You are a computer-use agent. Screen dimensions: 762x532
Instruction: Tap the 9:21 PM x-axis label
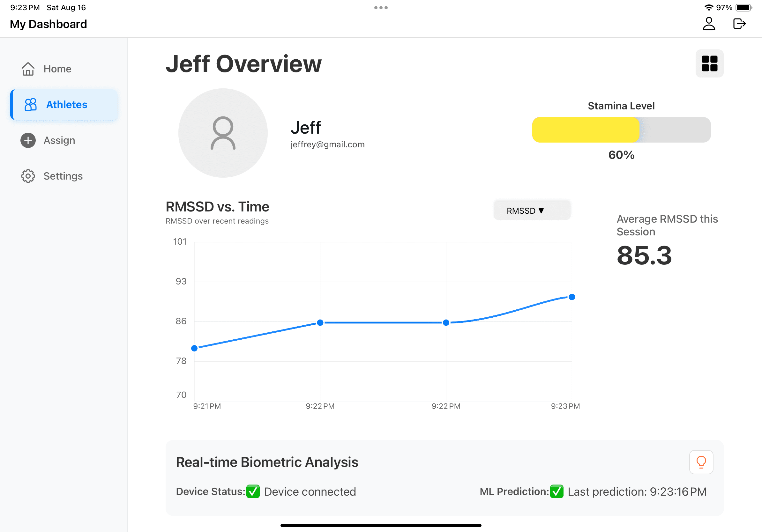pos(207,406)
